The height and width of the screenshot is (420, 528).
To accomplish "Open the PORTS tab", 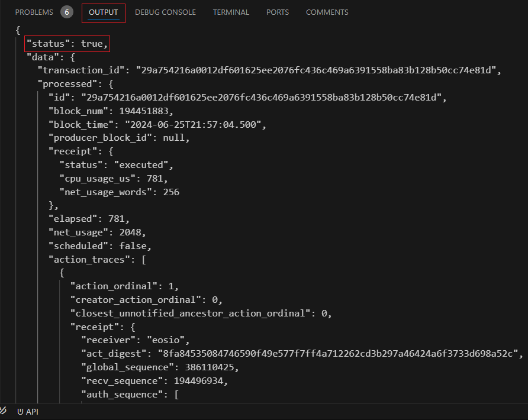I will click(x=278, y=12).
